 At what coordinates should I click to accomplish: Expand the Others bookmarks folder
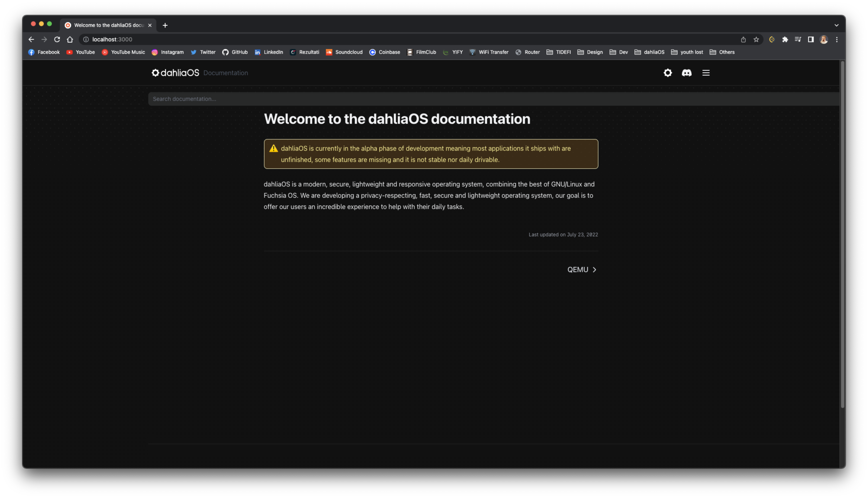click(722, 52)
